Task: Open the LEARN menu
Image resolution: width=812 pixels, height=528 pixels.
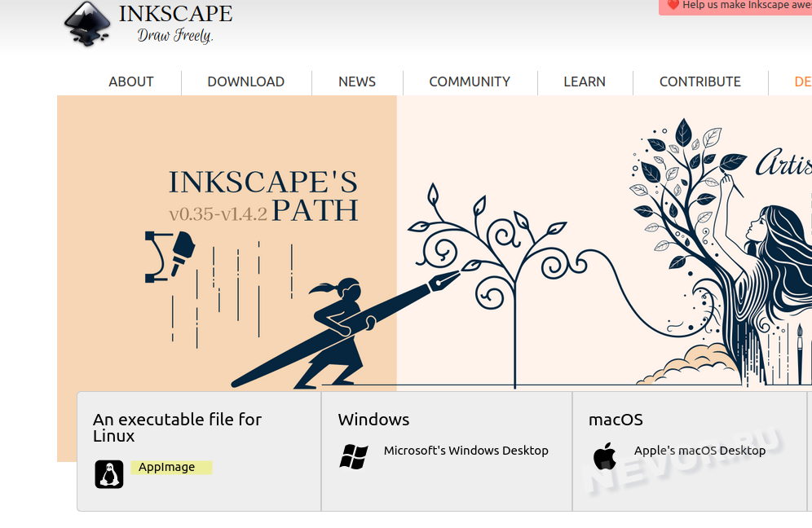Action: click(x=585, y=81)
